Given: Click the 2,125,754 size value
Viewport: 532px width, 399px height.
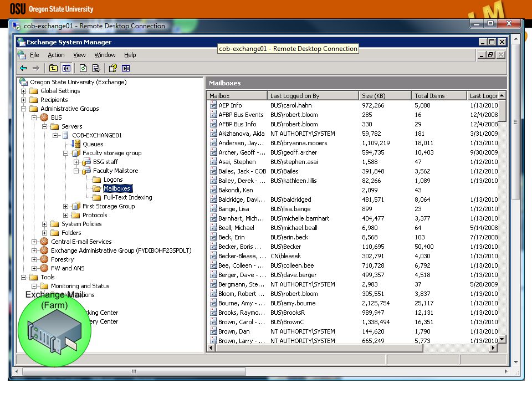Looking at the screenshot, I should coord(376,303).
